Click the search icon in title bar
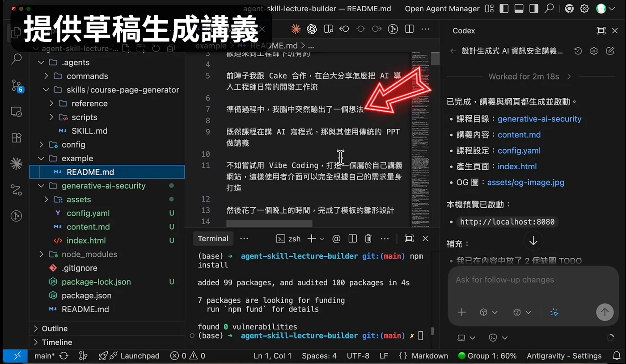 coord(549,8)
